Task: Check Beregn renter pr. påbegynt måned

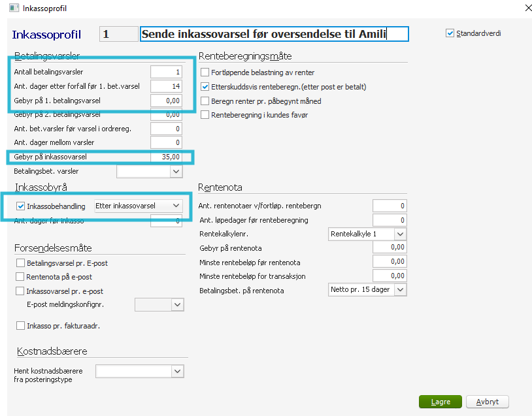Action: 205,101
